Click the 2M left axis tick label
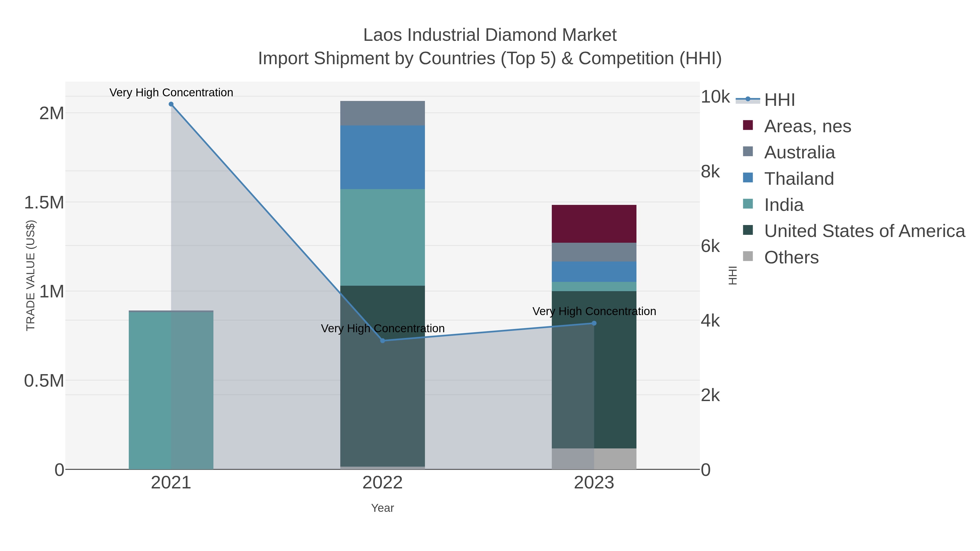Screen dimensions: 980x551 point(52,113)
